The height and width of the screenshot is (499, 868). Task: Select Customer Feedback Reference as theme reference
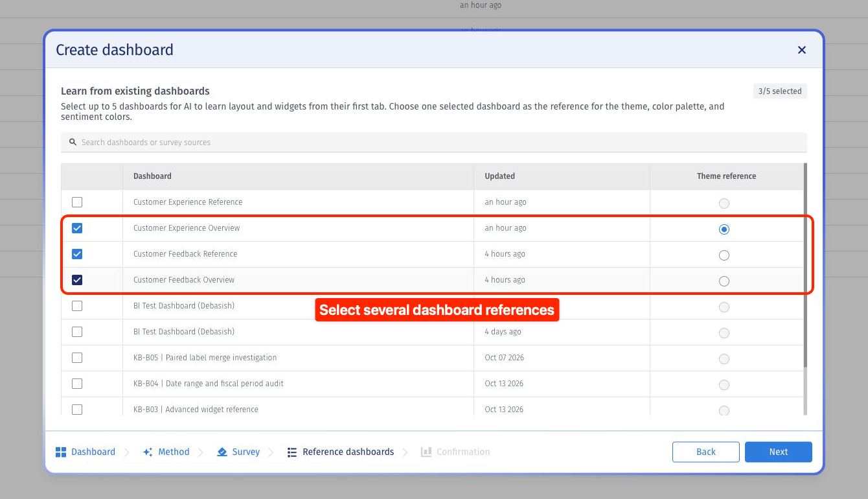[x=724, y=255]
